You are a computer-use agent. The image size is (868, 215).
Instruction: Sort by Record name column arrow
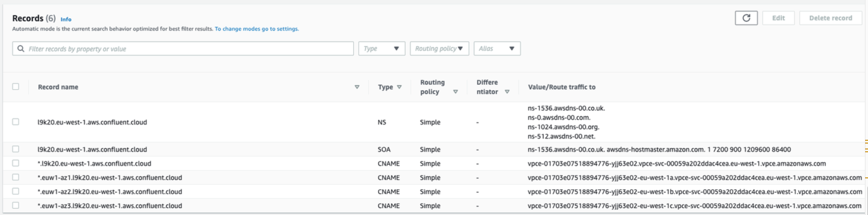point(357,87)
